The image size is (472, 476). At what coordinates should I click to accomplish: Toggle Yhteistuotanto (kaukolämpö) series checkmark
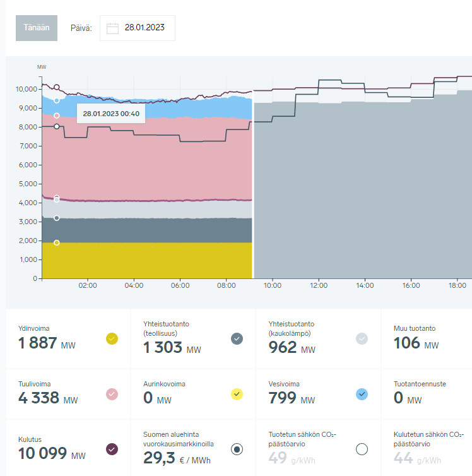(362, 339)
